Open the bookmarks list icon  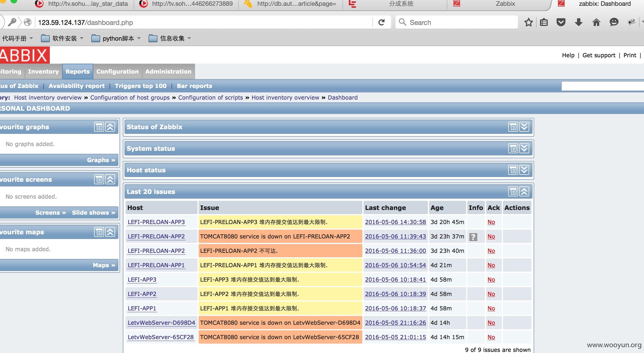pos(544,22)
